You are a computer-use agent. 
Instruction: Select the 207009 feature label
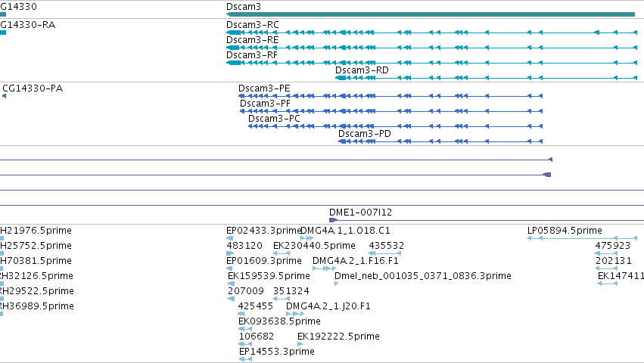(246, 291)
